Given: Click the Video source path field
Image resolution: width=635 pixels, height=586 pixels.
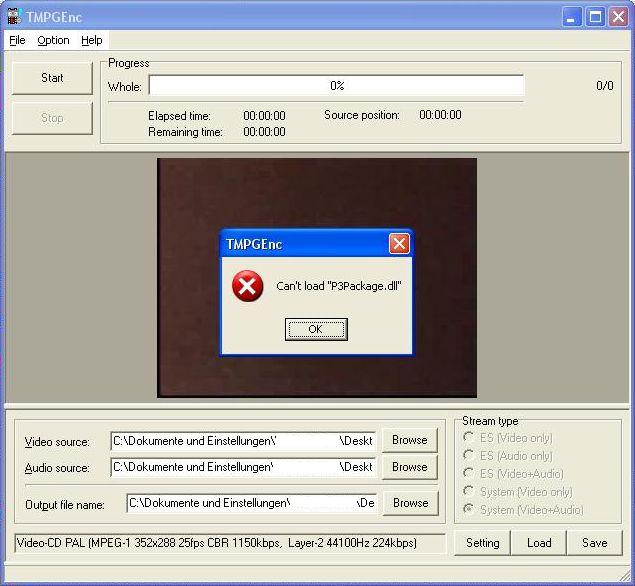Looking at the screenshot, I should click(x=243, y=441).
